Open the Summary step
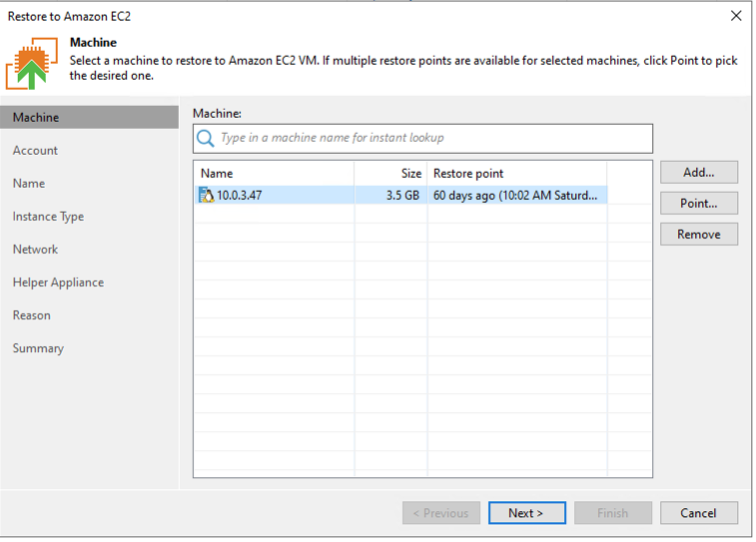Image resolution: width=756 pixels, height=542 pixels. click(x=38, y=348)
